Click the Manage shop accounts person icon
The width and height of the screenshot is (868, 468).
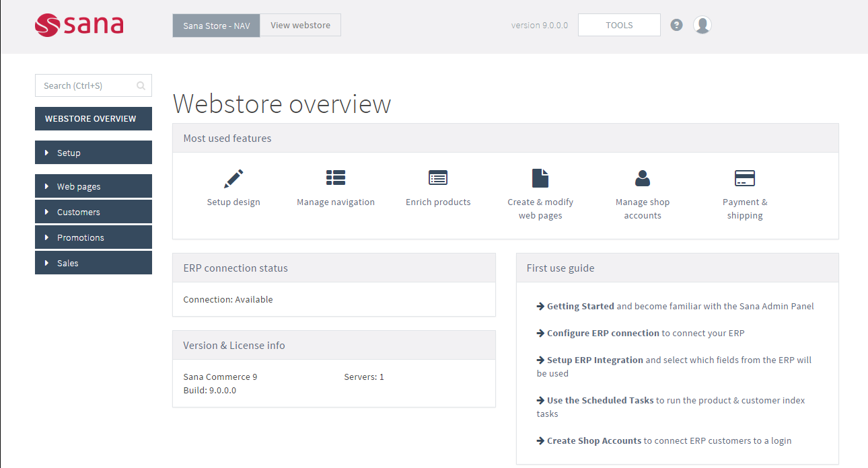[643, 178]
